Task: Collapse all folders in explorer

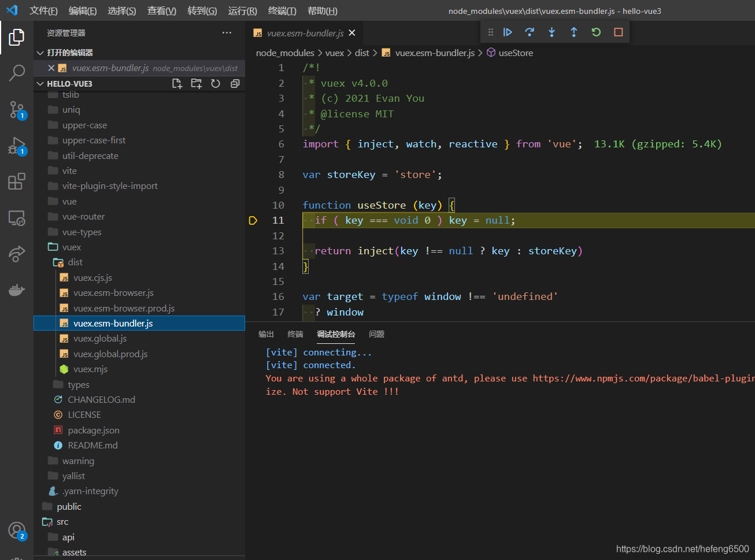Action: pyautogui.click(x=235, y=84)
